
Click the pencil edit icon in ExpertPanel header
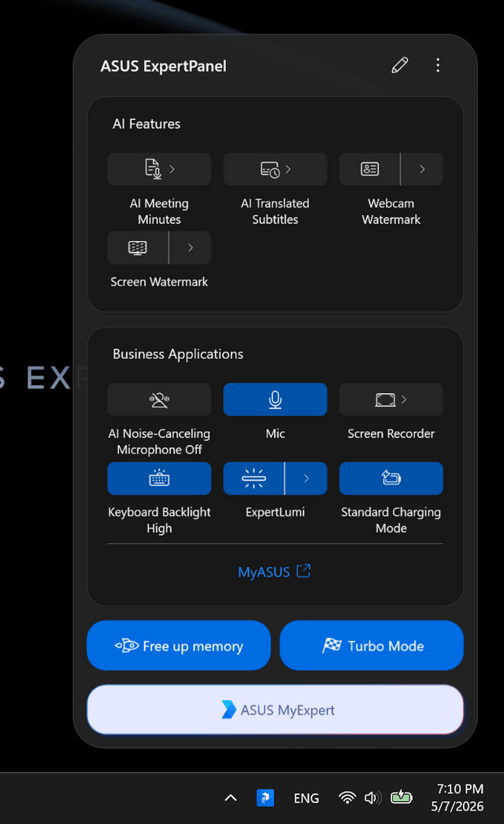tap(400, 65)
